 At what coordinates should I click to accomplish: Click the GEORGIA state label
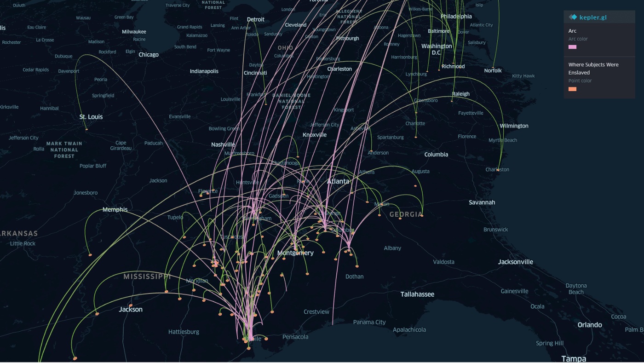406,214
